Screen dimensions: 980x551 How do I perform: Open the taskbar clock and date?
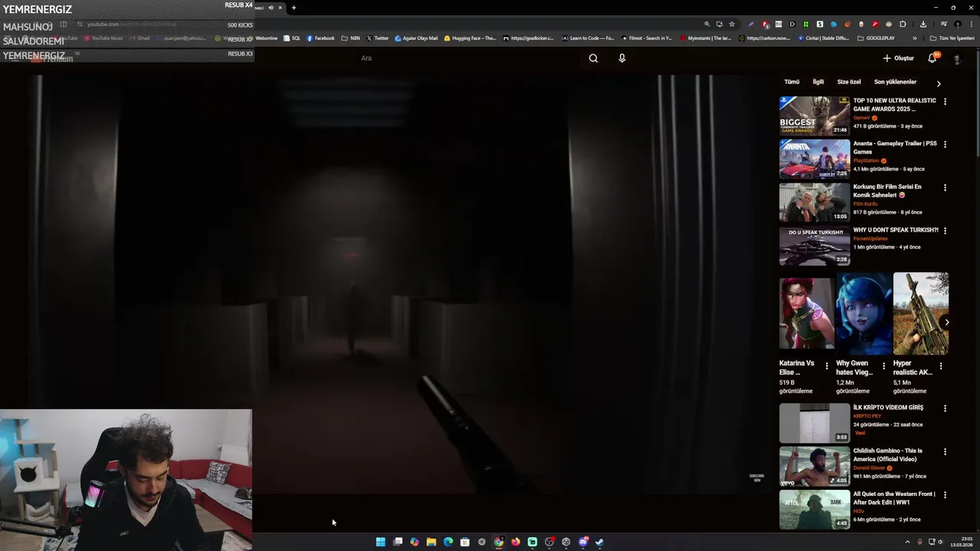click(x=963, y=542)
